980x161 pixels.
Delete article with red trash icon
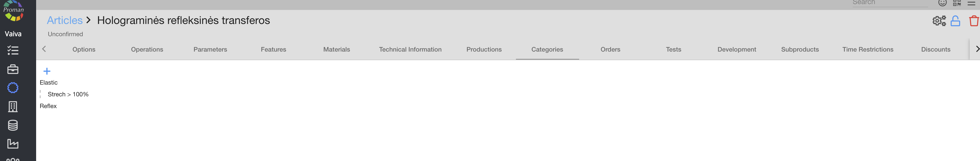[973, 21]
